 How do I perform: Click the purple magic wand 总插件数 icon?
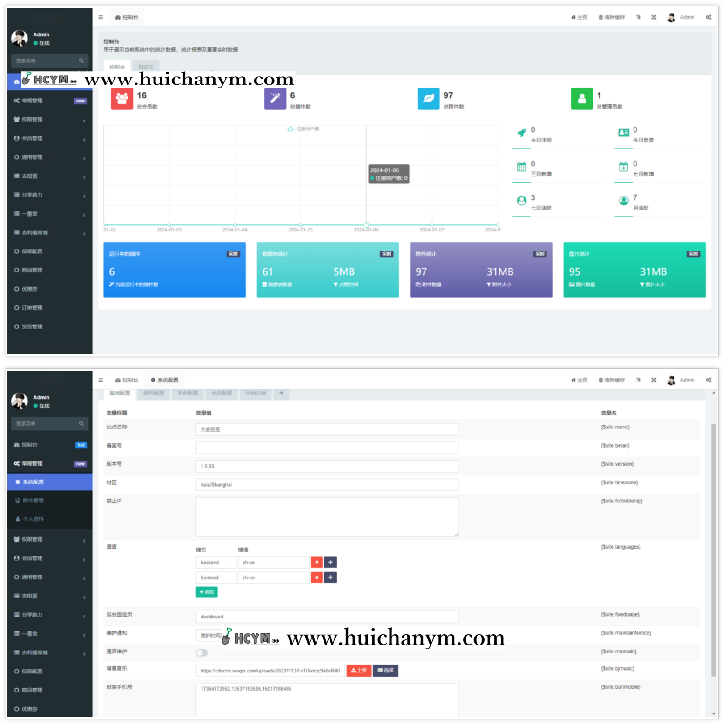coord(275,99)
